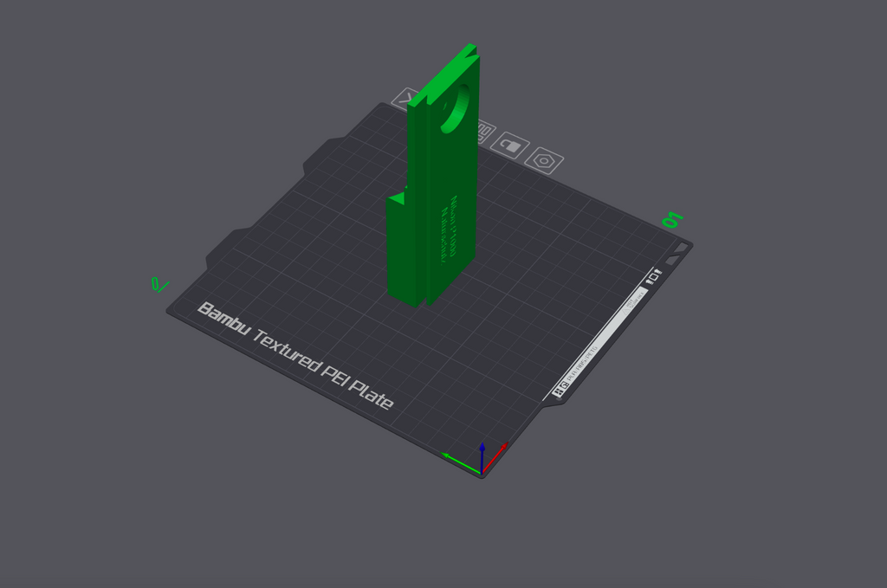Click the arrange objects icon beside the lock

pyautogui.click(x=485, y=132)
